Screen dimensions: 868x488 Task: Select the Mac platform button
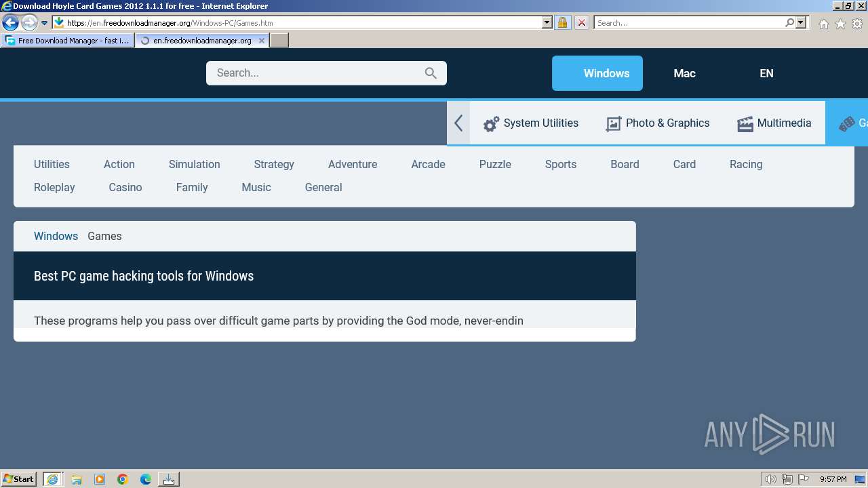684,73
